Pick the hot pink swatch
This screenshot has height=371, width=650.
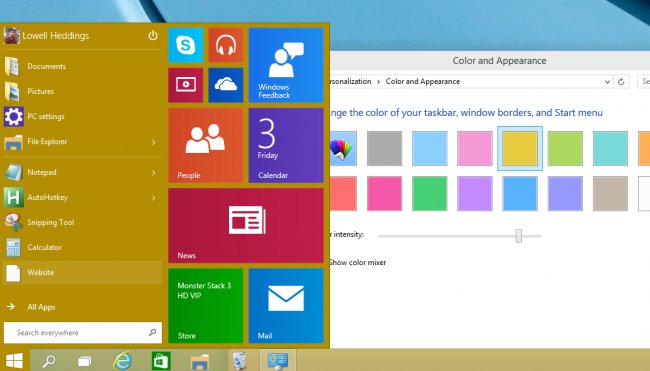[384, 194]
